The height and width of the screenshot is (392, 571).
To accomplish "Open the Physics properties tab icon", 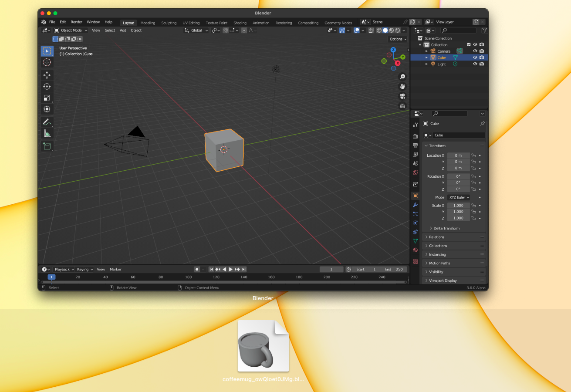I will [415, 223].
